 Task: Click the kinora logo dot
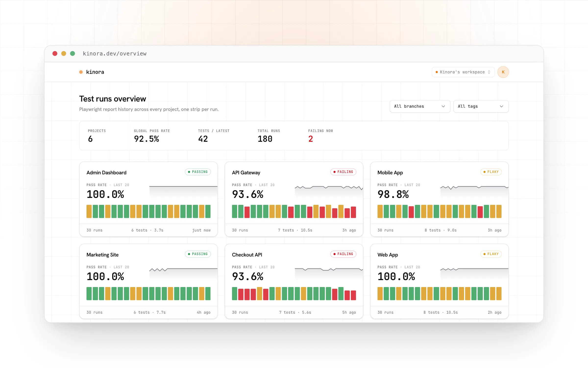(x=81, y=72)
